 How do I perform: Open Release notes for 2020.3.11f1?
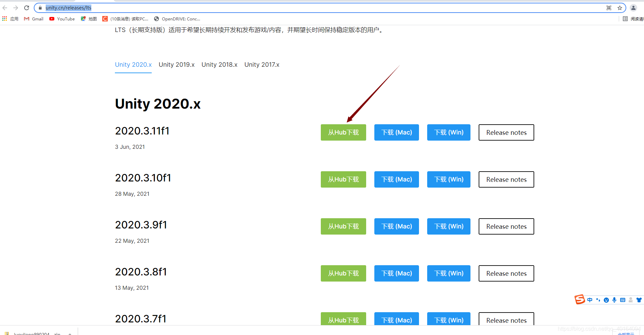(506, 132)
